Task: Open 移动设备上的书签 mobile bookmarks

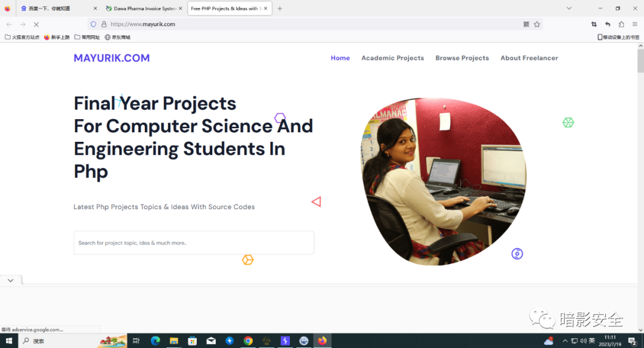Action: tap(618, 37)
